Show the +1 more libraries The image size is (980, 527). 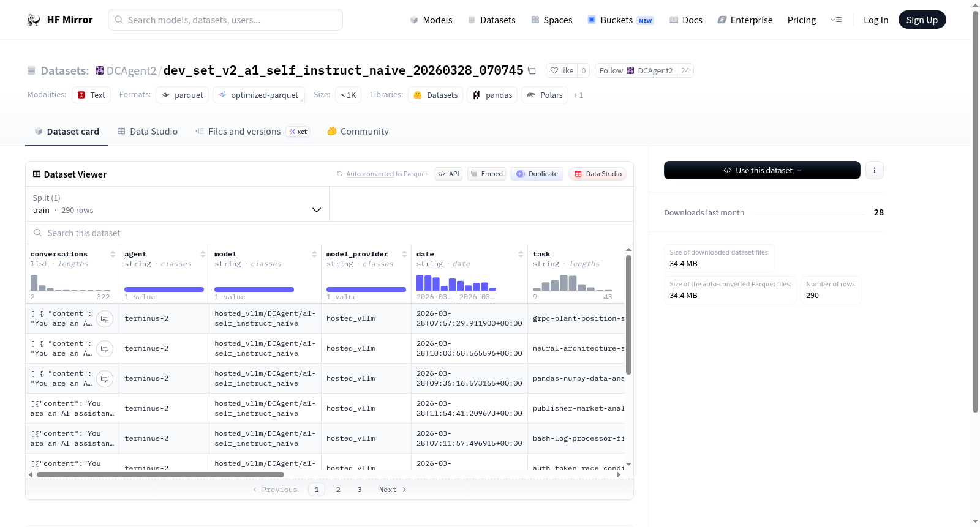coord(578,95)
